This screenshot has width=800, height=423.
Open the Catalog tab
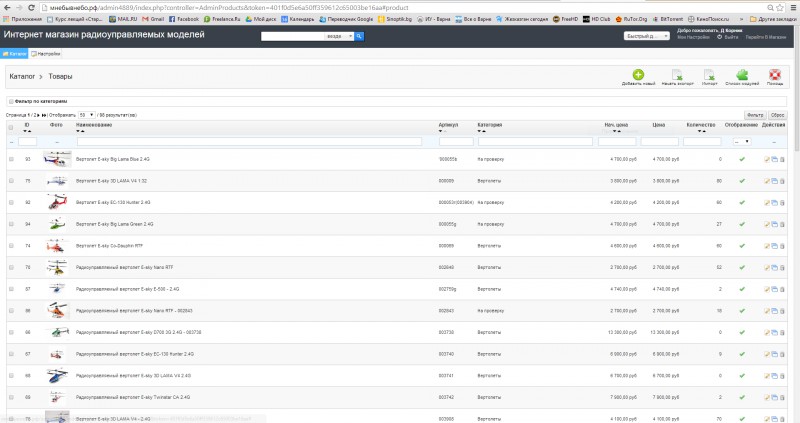click(x=14, y=54)
